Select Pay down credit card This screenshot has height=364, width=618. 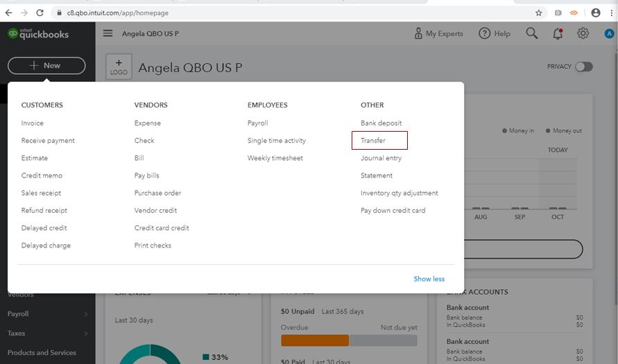pyautogui.click(x=393, y=210)
